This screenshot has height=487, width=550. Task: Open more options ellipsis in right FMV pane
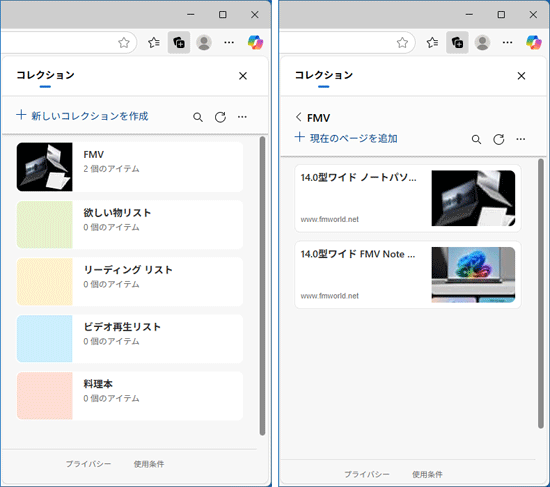pyautogui.click(x=521, y=139)
